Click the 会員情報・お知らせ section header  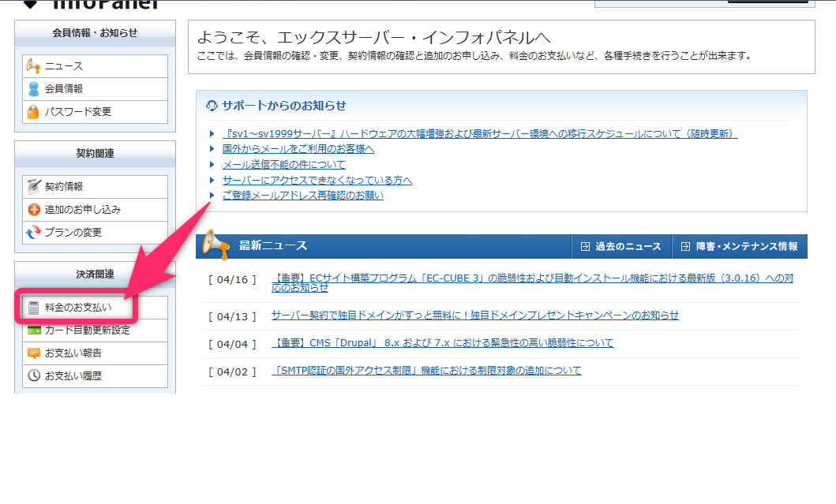[x=95, y=33]
